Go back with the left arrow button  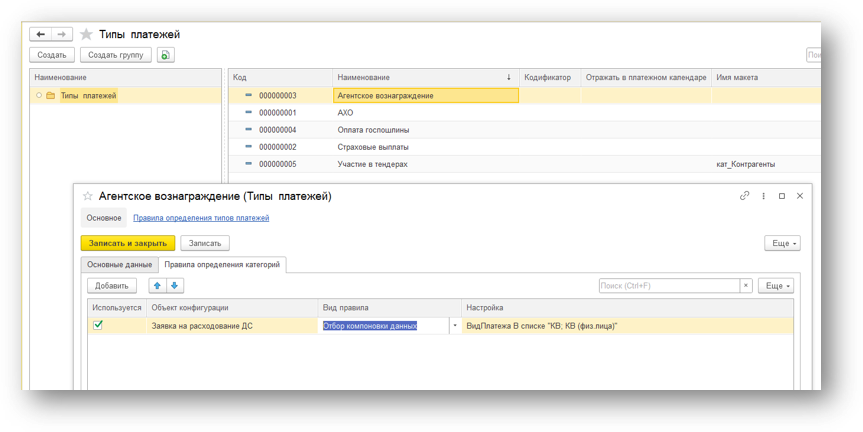coord(41,34)
